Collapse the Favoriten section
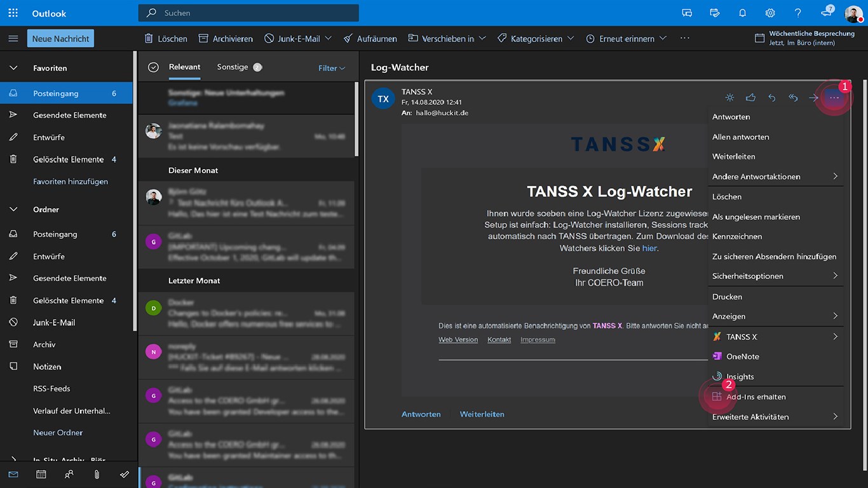Viewport: 868px width, 488px height. click(13, 68)
